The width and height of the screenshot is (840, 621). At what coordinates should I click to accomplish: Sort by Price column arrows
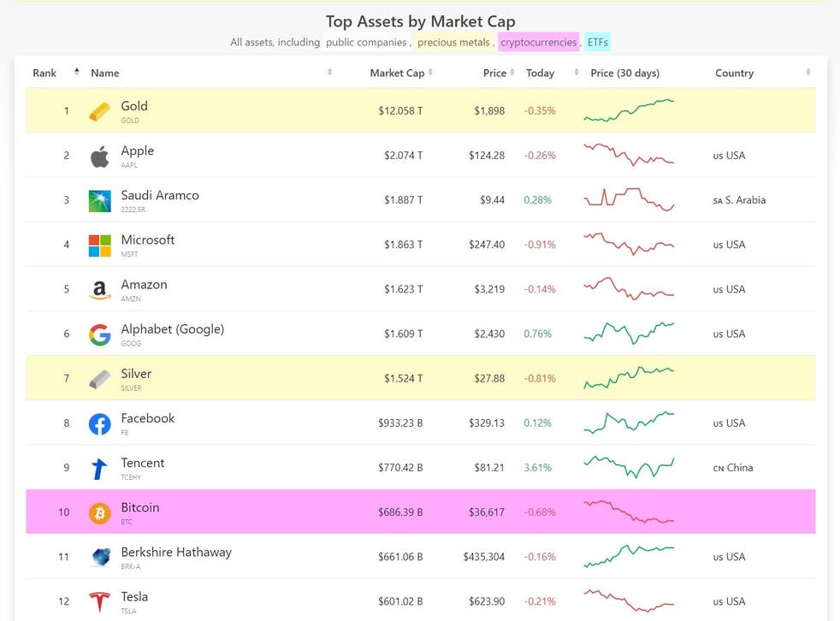512,72
